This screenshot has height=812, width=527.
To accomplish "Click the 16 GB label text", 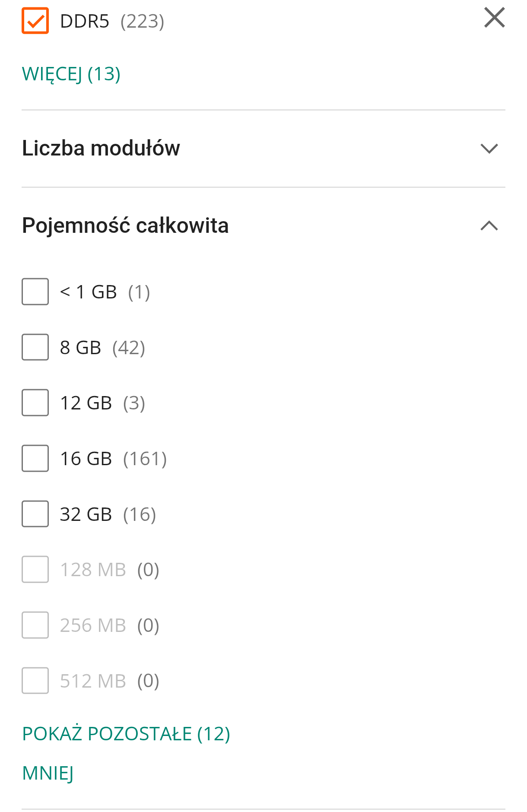I will click(86, 459).
